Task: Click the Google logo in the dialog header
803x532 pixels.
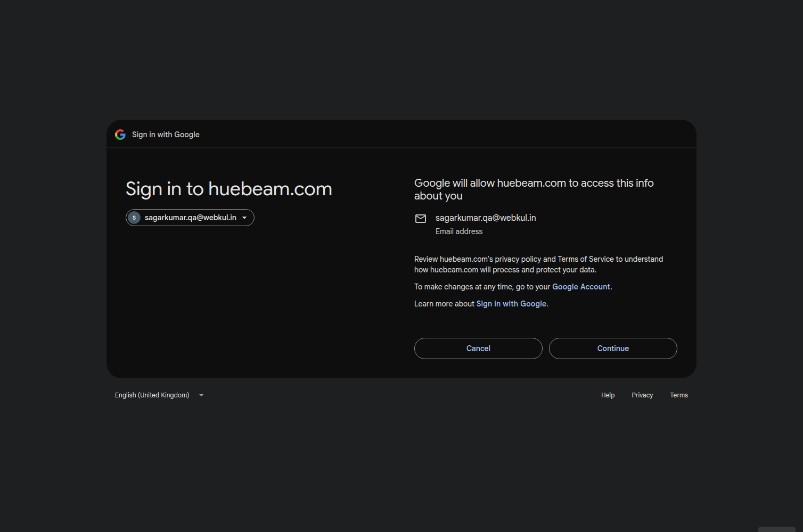Action: tap(120, 135)
